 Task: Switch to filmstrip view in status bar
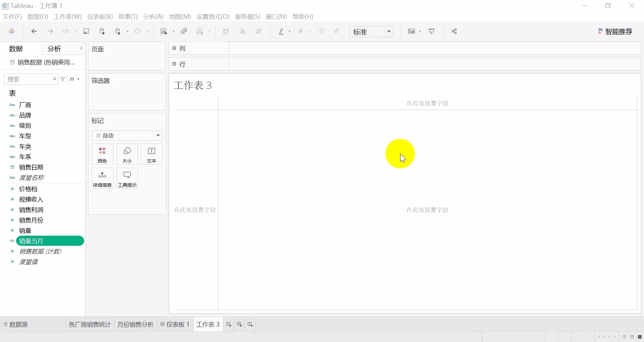point(632,337)
